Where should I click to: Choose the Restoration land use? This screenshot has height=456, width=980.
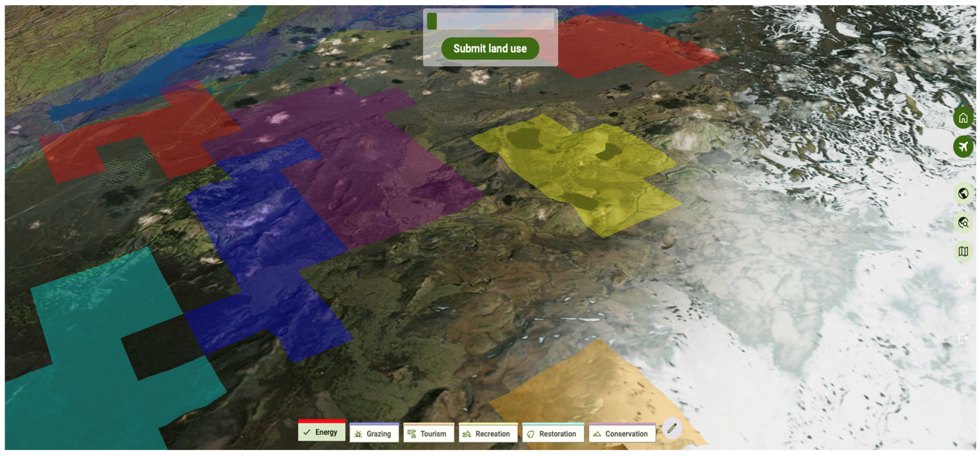553,434
